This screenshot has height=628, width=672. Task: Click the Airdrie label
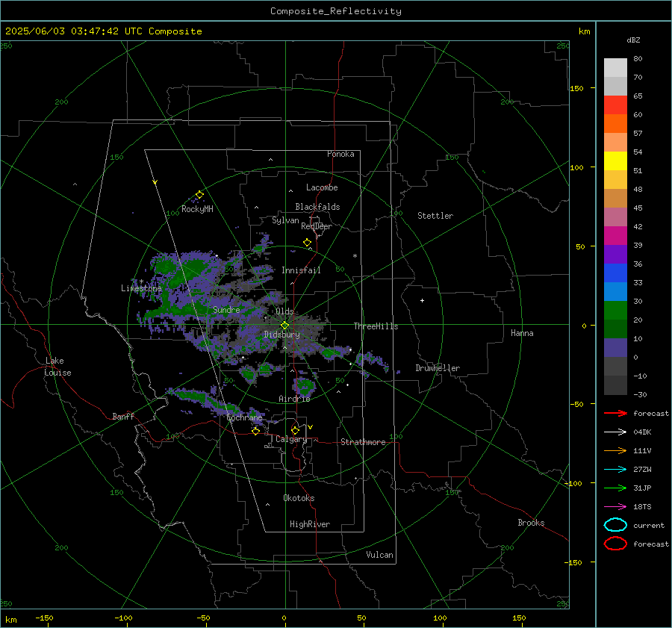294,399
